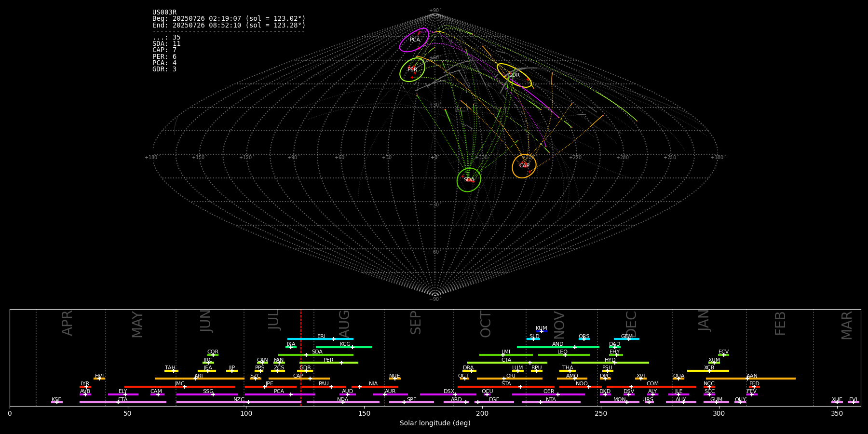Click the orange CAP bar in the timeline
This screenshot has width=868, height=434.
[299, 379]
